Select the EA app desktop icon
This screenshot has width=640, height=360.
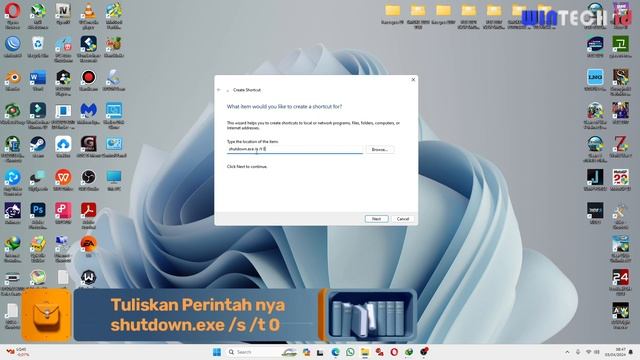click(x=89, y=247)
